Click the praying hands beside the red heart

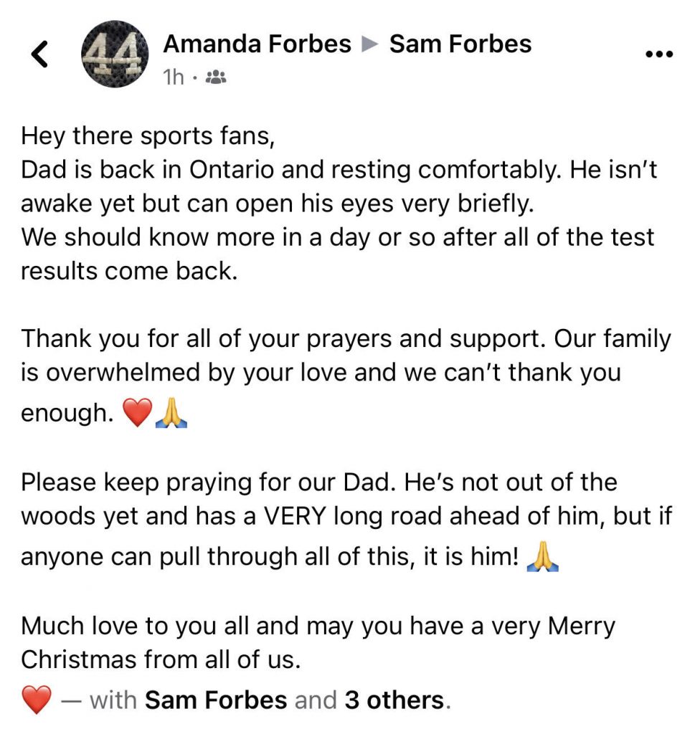171,414
